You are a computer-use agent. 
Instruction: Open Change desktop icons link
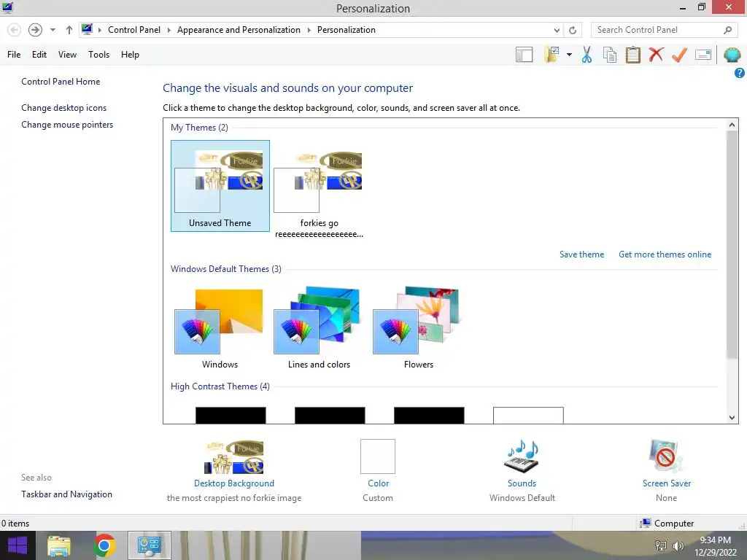[64, 108]
